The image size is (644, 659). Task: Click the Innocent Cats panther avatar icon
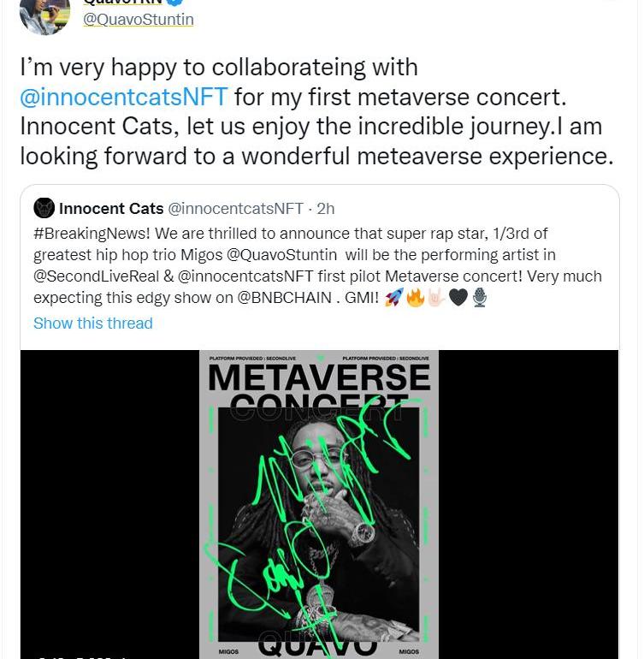pyautogui.click(x=44, y=208)
